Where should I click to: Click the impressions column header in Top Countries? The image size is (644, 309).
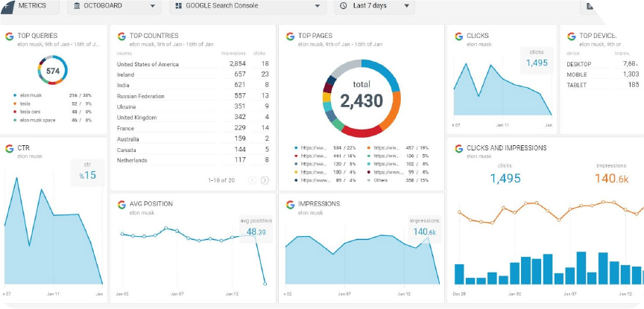point(233,54)
